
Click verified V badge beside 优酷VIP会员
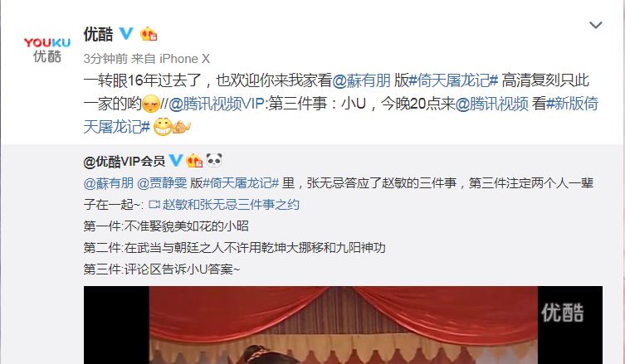pyautogui.click(x=176, y=161)
